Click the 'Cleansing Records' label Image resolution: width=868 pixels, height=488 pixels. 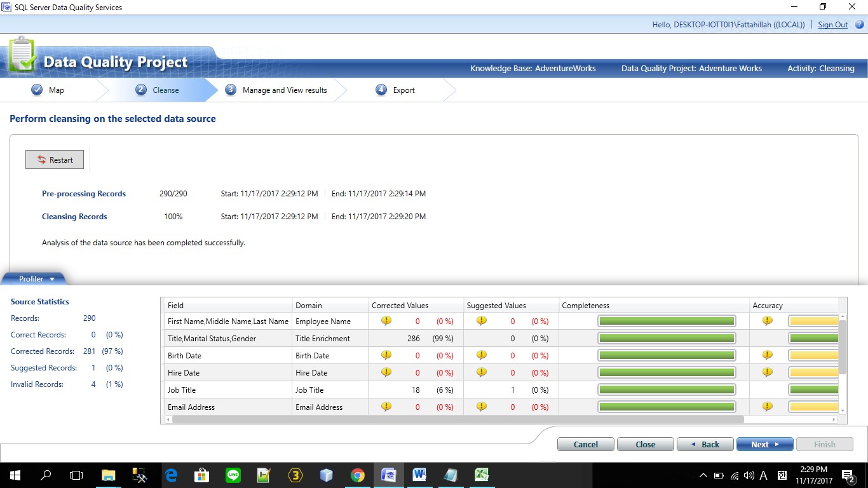[x=74, y=217]
